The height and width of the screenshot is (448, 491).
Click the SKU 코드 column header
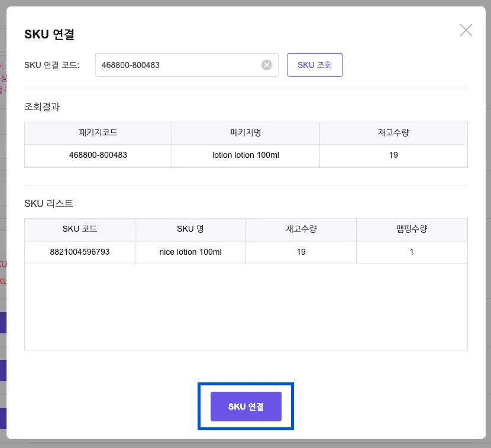tap(80, 229)
